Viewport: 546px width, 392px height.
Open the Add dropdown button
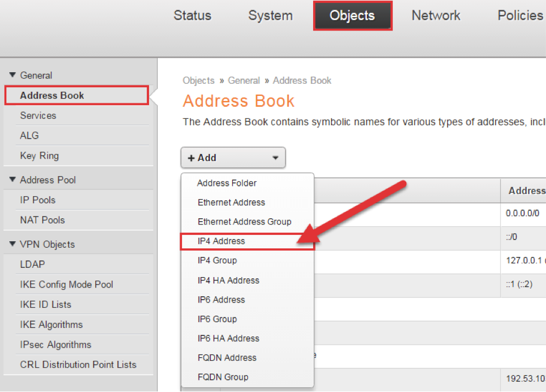click(x=233, y=158)
